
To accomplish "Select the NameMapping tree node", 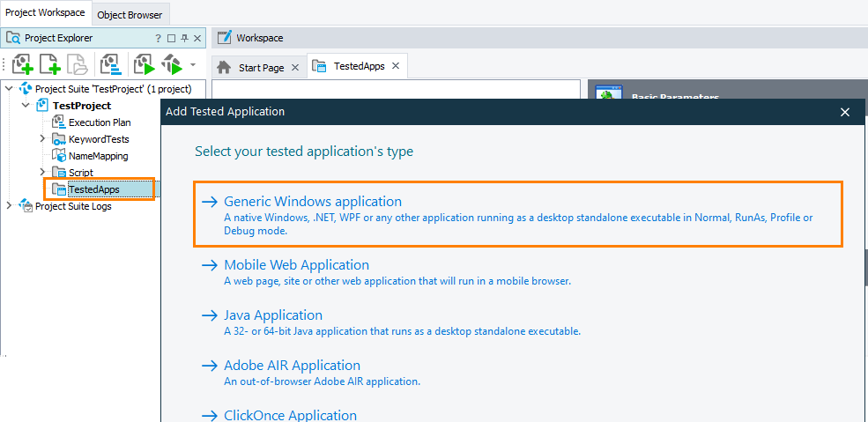I will [x=98, y=156].
